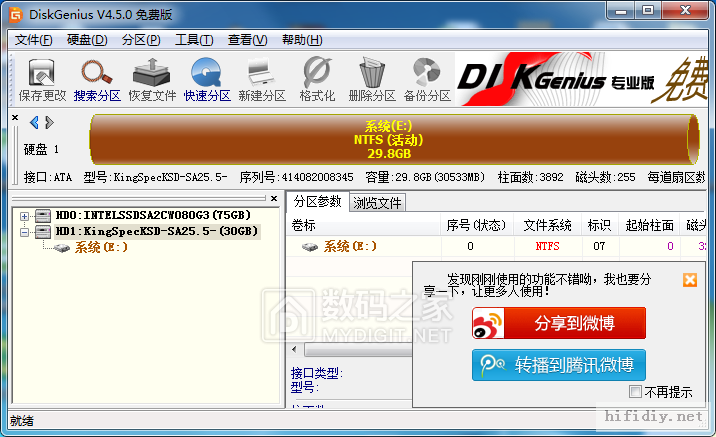Screen dimensions: 716x437
Task: Start Quick Partition (快速分区)
Action: coord(207,80)
